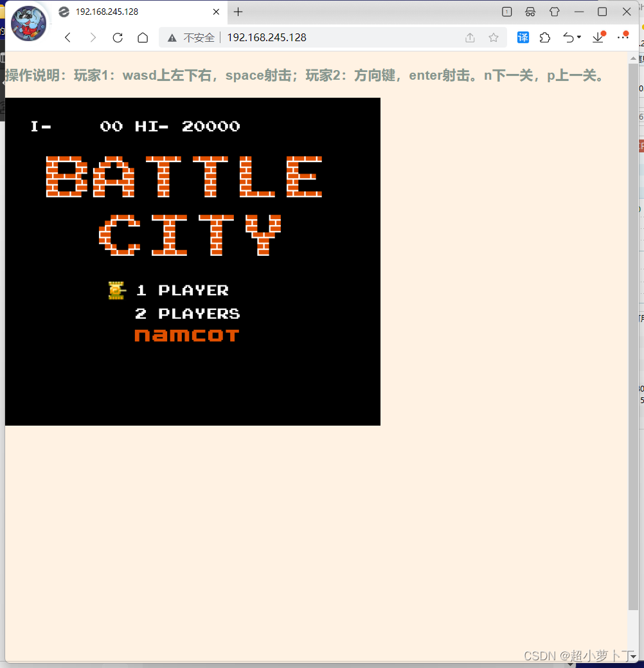The width and height of the screenshot is (644, 668).
Task: Select the 1 PLAYER menu option
Action: [183, 291]
